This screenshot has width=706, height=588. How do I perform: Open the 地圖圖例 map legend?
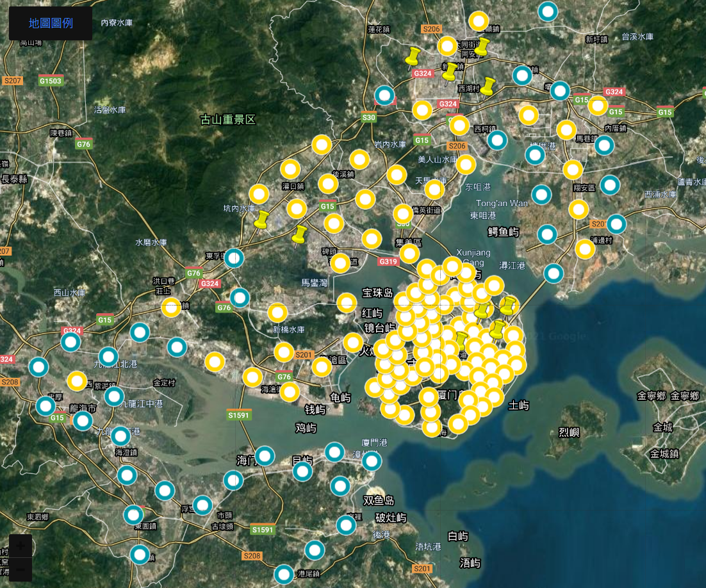click(51, 24)
